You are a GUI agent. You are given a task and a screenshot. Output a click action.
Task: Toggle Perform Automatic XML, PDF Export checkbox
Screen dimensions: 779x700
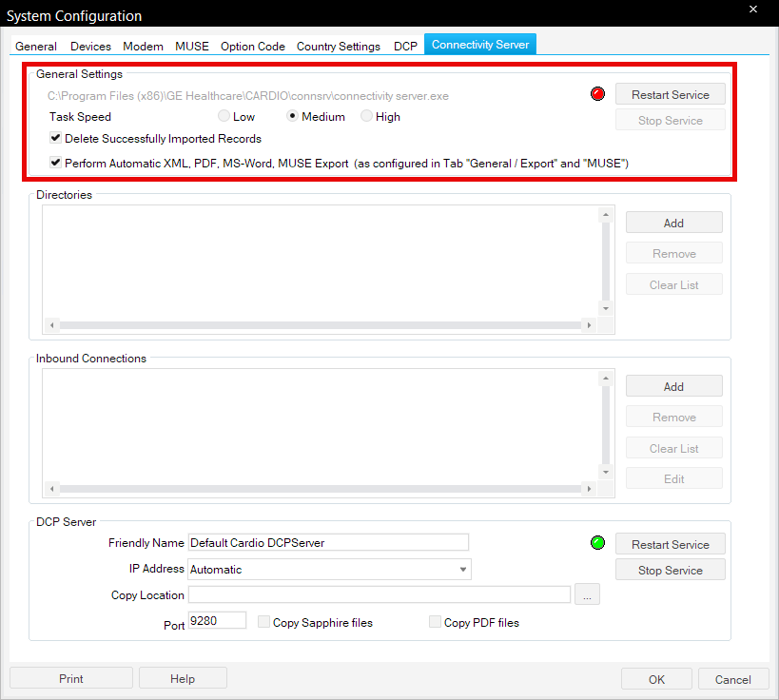point(56,163)
